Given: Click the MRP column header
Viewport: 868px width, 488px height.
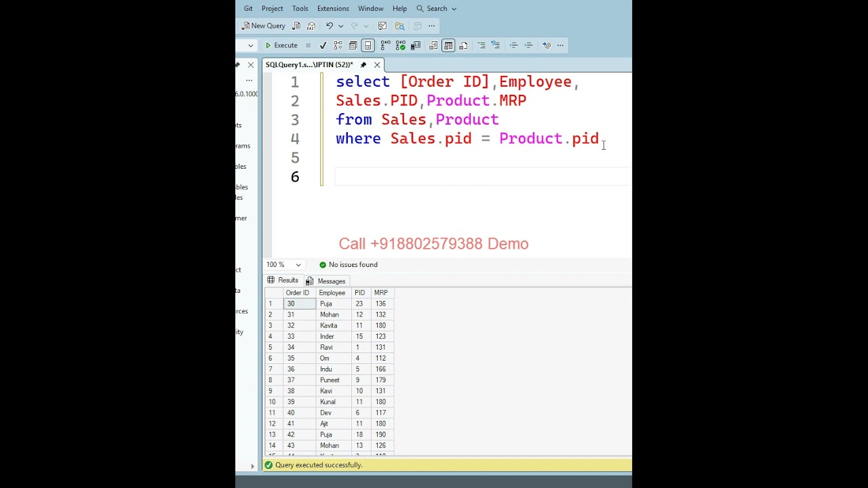Looking at the screenshot, I should click(382, 293).
